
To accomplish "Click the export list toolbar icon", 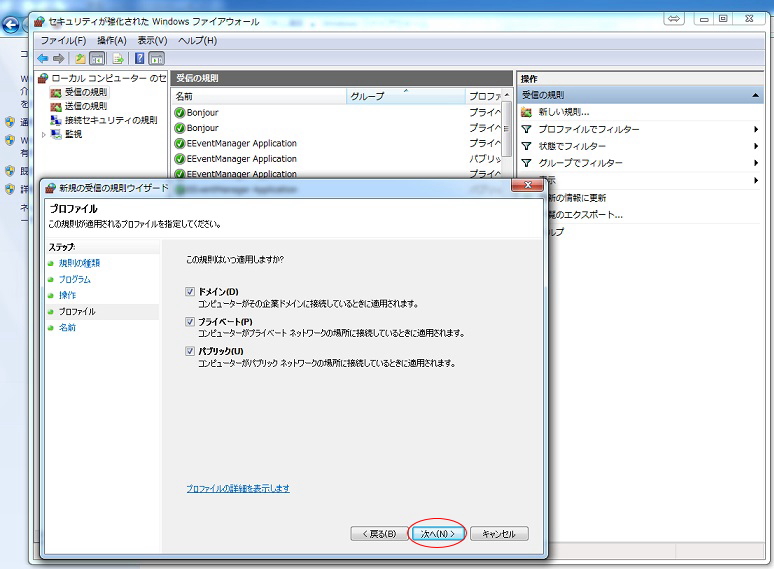I will (x=118, y=59).
